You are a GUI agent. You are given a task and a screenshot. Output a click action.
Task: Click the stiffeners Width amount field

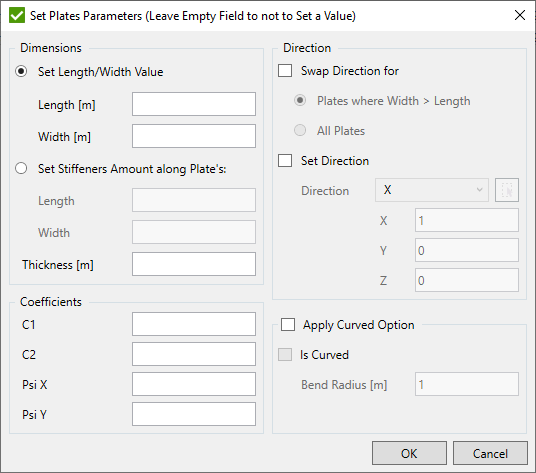tap(194, 232)
